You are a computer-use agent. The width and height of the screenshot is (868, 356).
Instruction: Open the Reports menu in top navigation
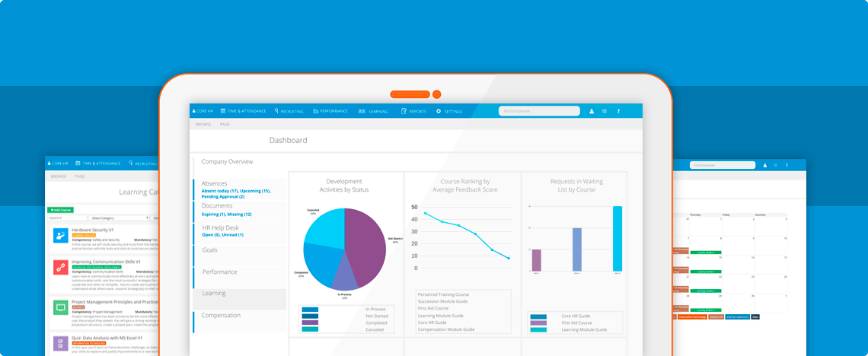tap(413, 111)
